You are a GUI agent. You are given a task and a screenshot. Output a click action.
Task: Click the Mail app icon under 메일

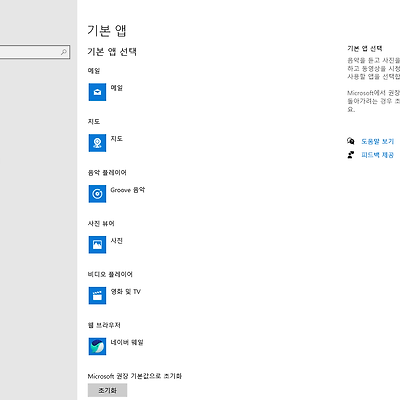pos(97,92)
